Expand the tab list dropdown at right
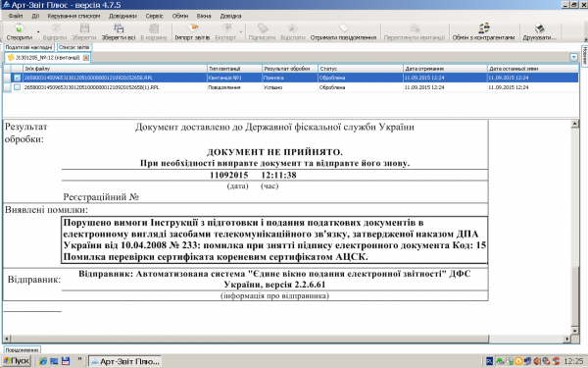Image resolution: width=588 pixels, height=368 pixels. [573, 57]
